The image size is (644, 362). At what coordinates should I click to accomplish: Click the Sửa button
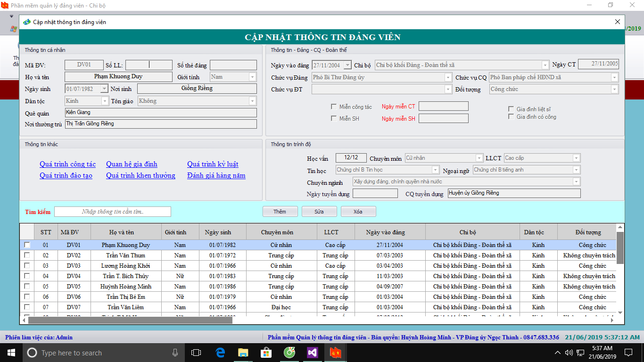319,212
